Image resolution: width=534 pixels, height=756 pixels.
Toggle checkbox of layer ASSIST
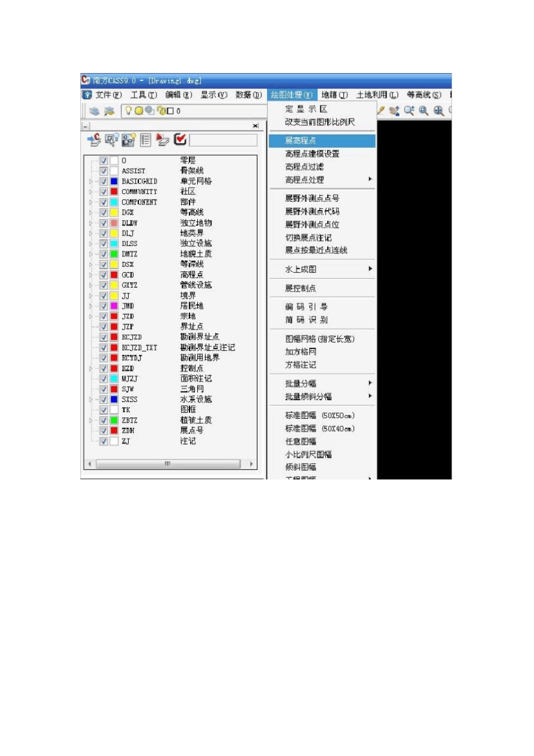click(x=103, y=171)
